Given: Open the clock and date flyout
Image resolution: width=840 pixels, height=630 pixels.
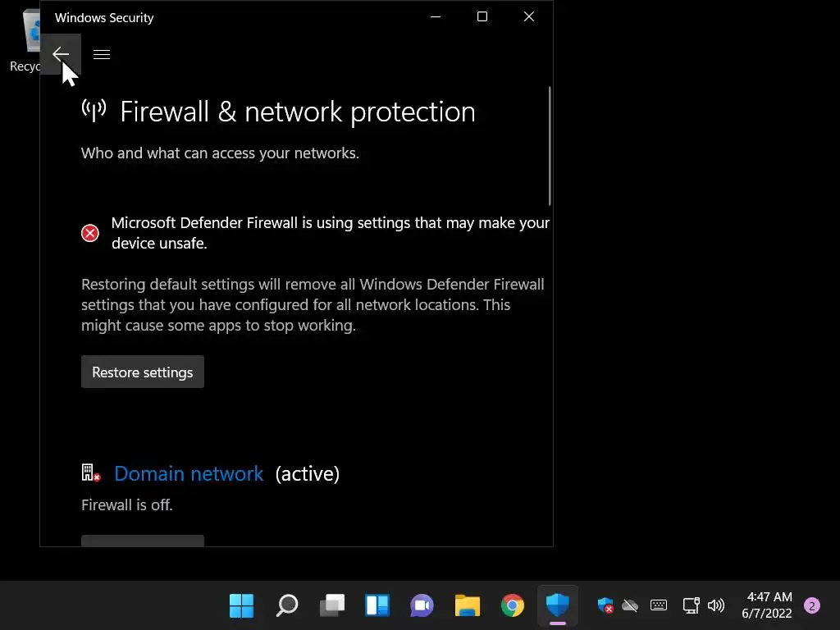Looking at the screenshot, I should [x=767, y=605].
